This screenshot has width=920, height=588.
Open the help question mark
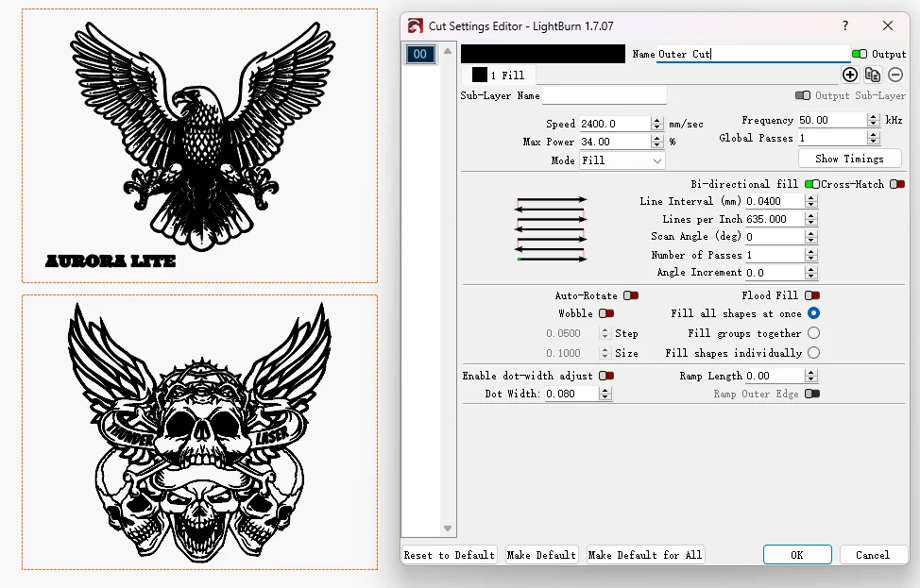click(x=844, y=25)
